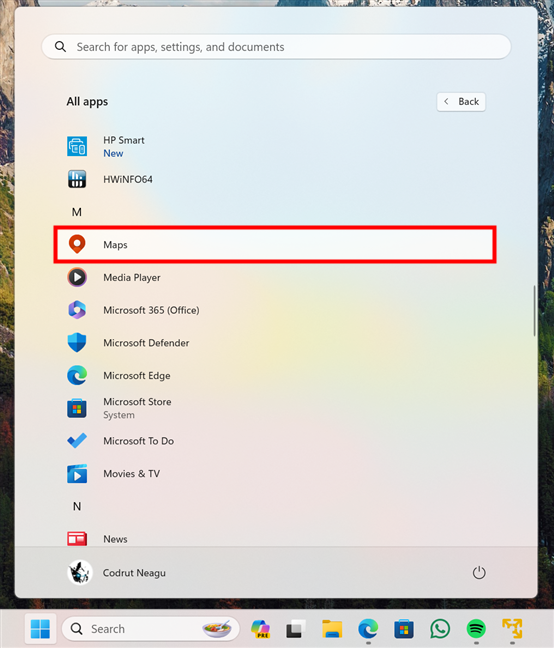Select the 'Maps' label text
The image size is (554, 648).
[x=115, y=245]
